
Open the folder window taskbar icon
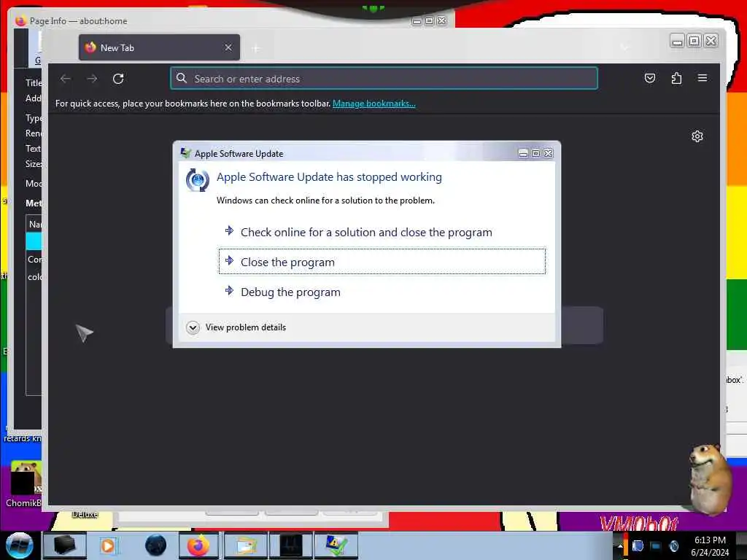tap(245, 545)
